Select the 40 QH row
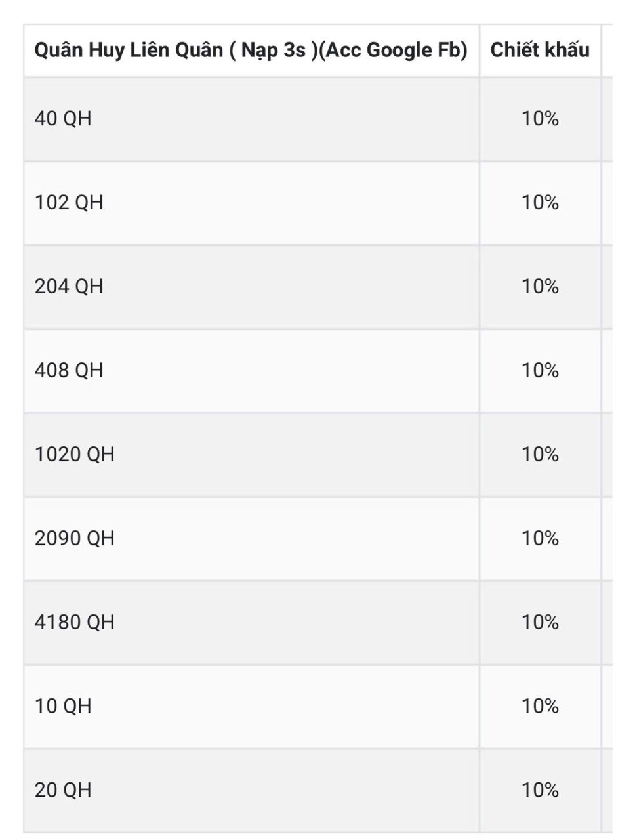The width and height of the screenshot is (635, 840). 317,119
